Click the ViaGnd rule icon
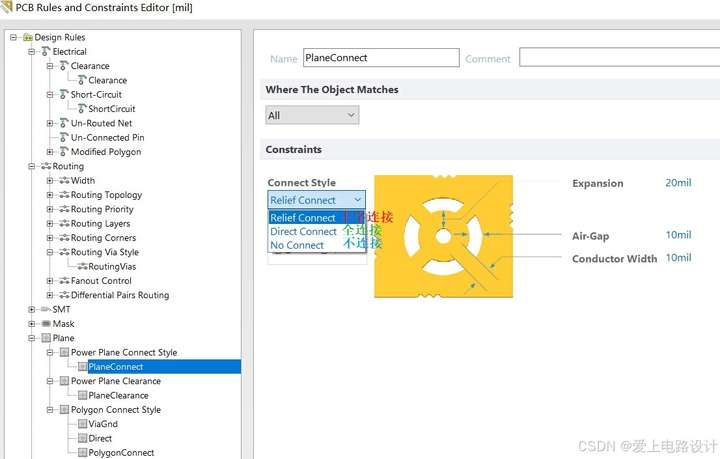 coord(82,424)
